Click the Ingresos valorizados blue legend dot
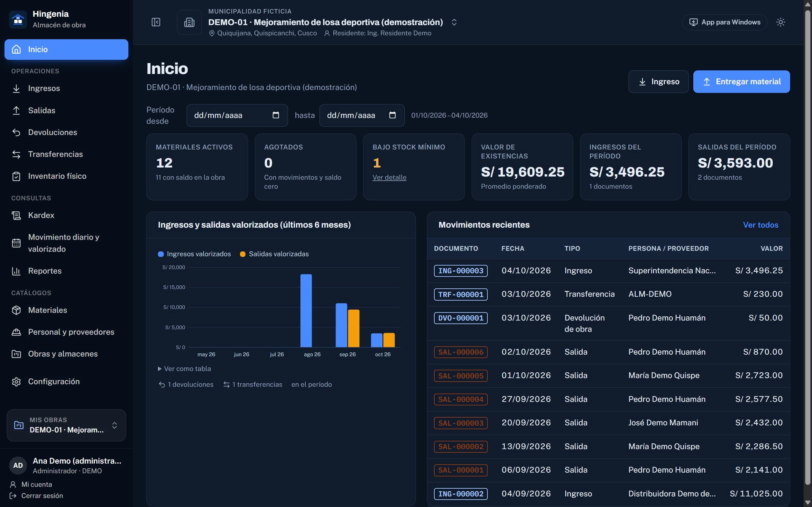This screenshot has width=812, height=507. [x=161, y=254]
